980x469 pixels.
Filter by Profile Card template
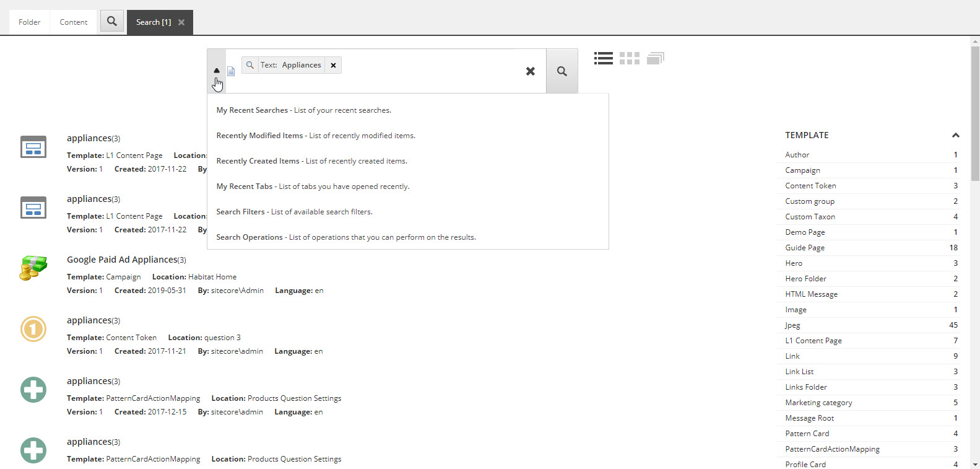click(x=869, y=464)
